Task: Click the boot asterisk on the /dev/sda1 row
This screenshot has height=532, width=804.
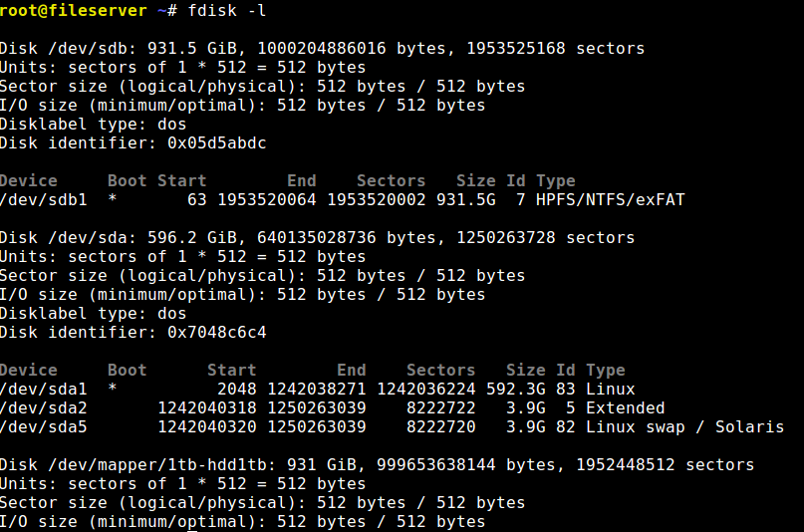Action: 113,389
